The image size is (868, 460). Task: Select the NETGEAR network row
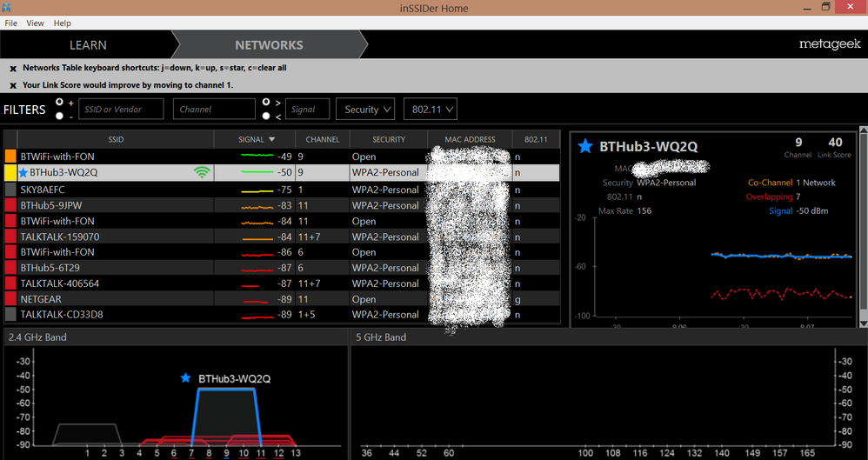pyautogui.click(x=282, y=299)
